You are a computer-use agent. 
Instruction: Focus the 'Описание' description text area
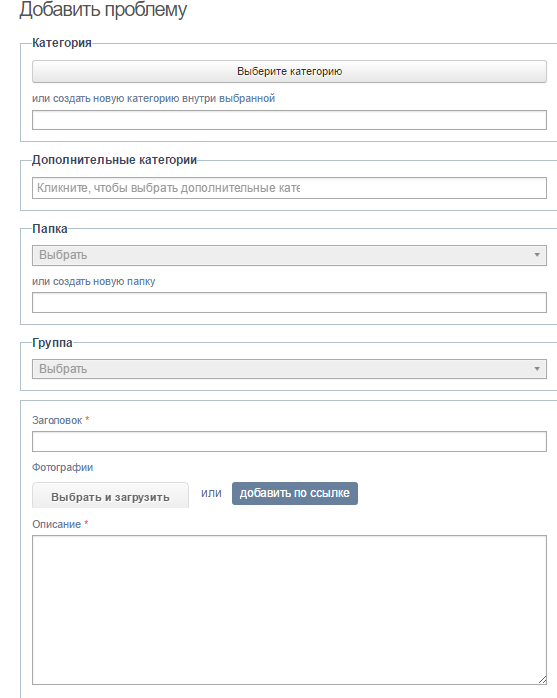click(x=289, y=610)
